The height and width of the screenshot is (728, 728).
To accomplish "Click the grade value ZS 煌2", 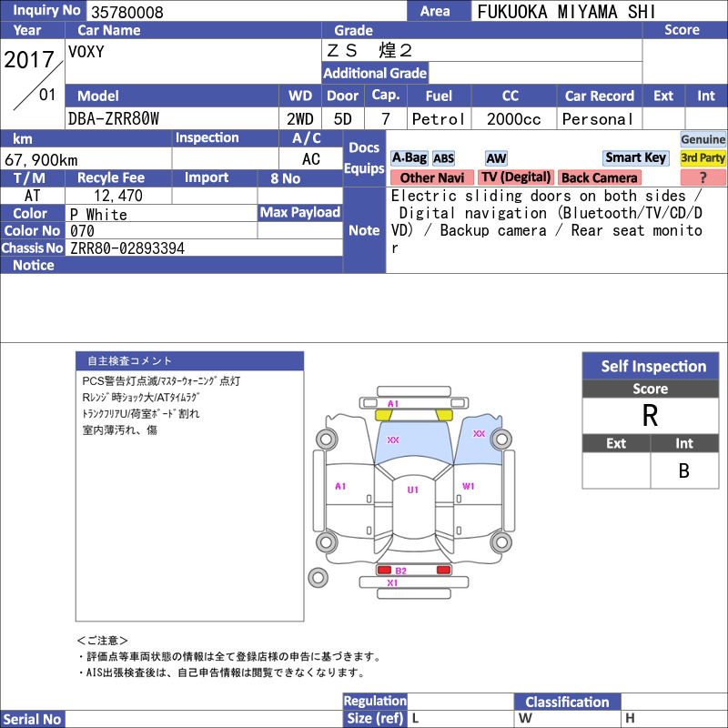I will click(x=369, y=50).
